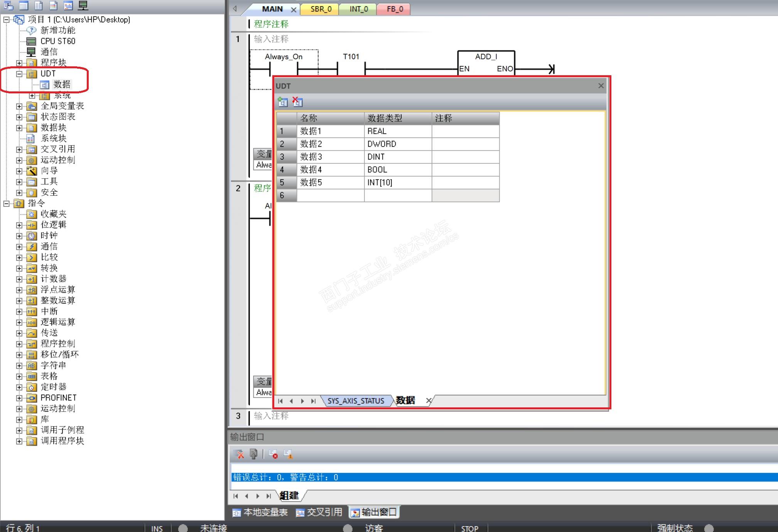Select the 数据5 INT[10] data type cell
The height and width of the screenshot is (532, 778).
pyautogui.click(x=397, y=182)
